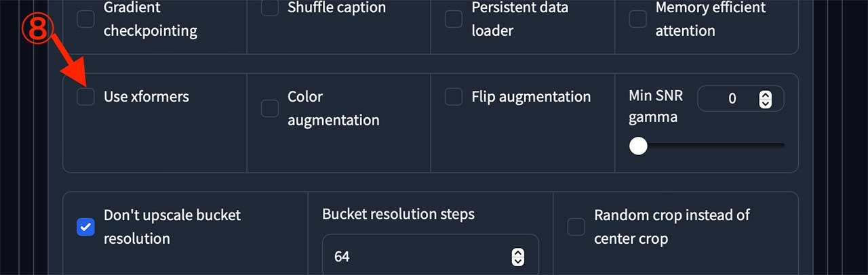Viewport: 868px width, 275px height.
Task: Enable the Use xformers checkbox
Action: 85,97
